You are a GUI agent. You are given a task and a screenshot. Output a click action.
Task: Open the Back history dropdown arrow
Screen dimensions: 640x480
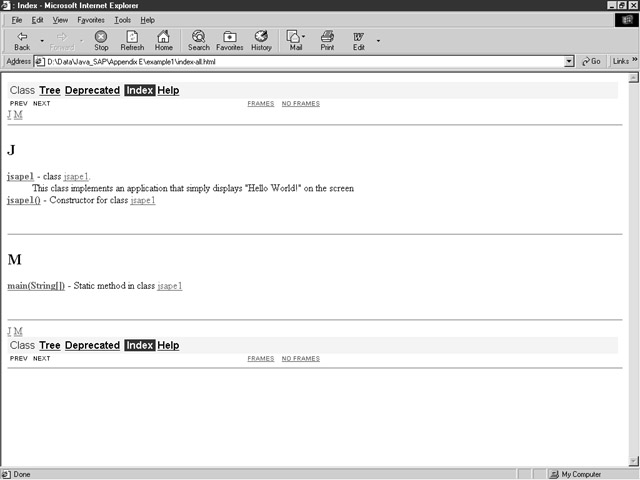coord(42,41)
